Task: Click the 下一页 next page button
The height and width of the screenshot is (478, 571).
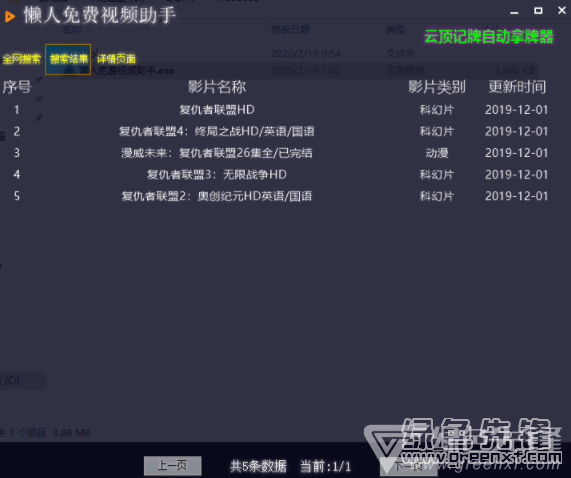Action: coord(408,466)
